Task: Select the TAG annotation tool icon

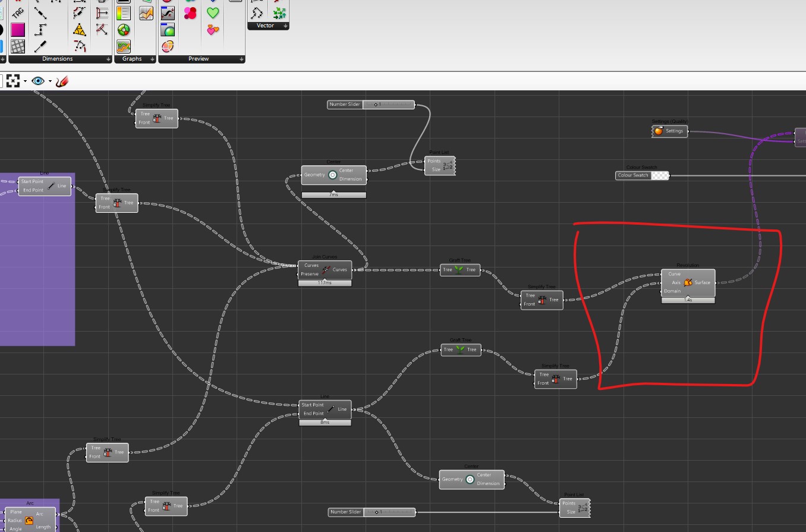Action: 18,13
